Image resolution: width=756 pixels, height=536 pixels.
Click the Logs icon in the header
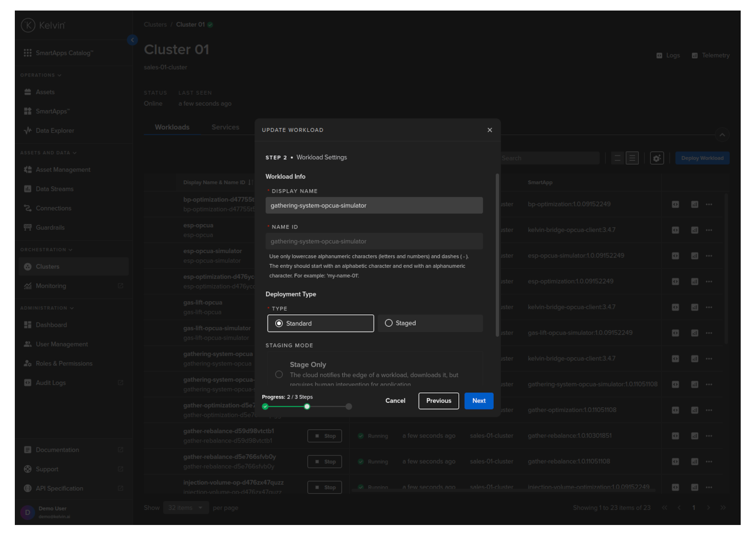[x=659, y=56]
